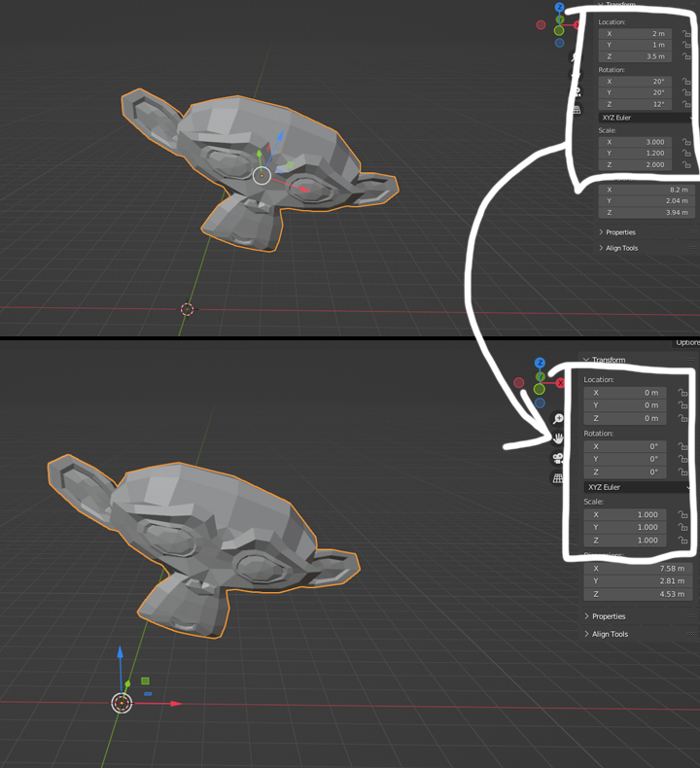Click the 3D cursor in the upper viewport
The image size is (700, 768).
click(x=187, y=309)
